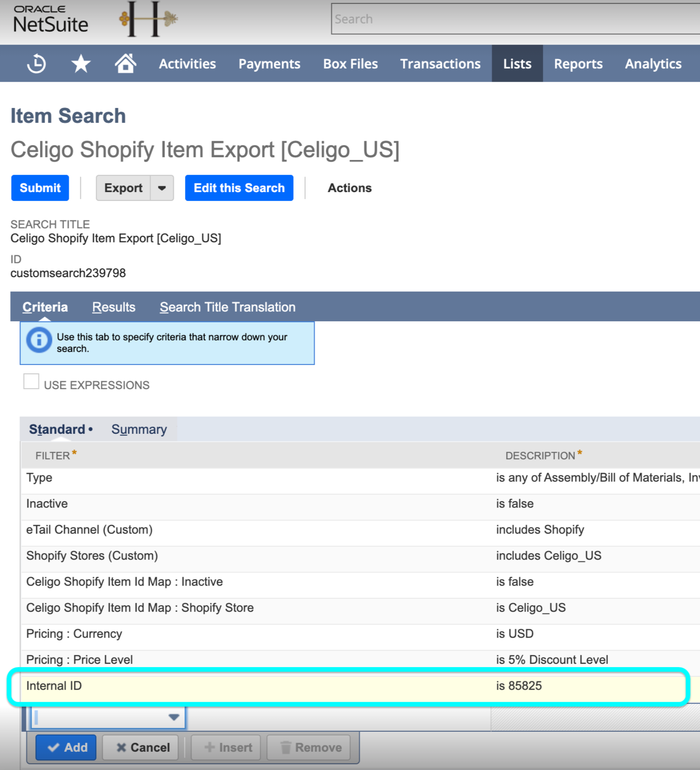Screen dimensions: 700x770
Task: Click the Submit button
Action: 40,188
